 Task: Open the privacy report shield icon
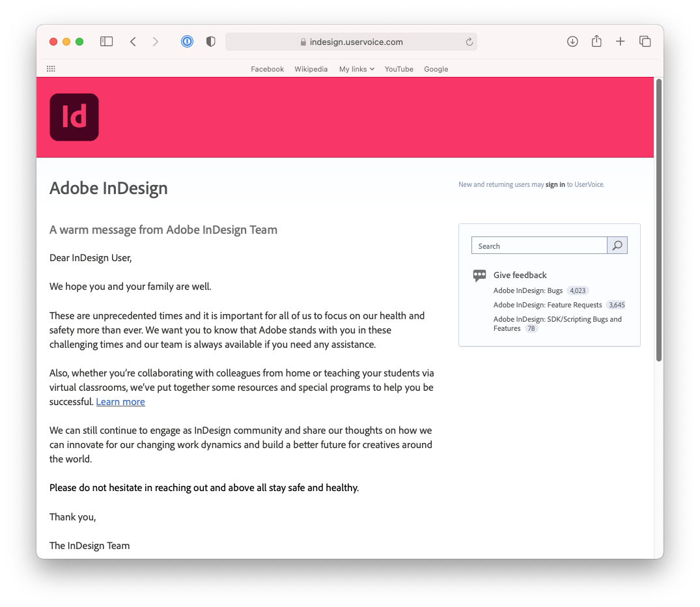(x=211, y=42)
